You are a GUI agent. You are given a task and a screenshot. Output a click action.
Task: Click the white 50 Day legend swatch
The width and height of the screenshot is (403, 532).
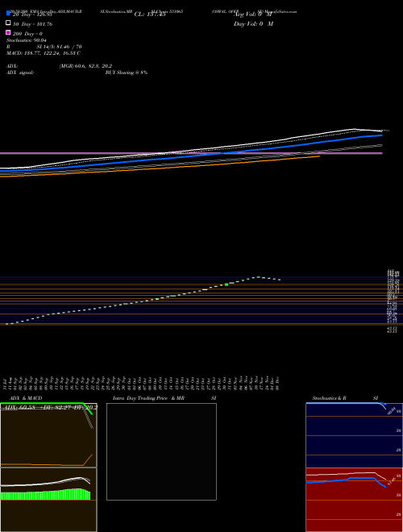pyautogui.click(x=8, y=23)
